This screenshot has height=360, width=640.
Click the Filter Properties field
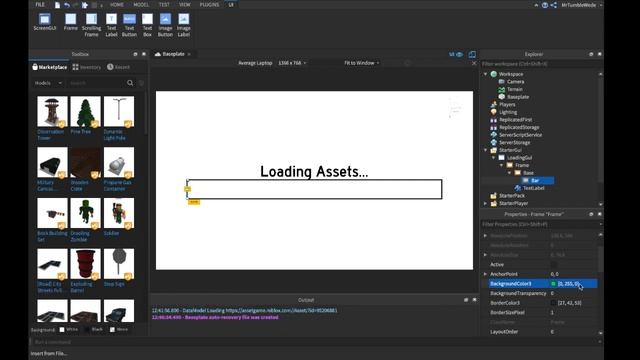[539, 224]
